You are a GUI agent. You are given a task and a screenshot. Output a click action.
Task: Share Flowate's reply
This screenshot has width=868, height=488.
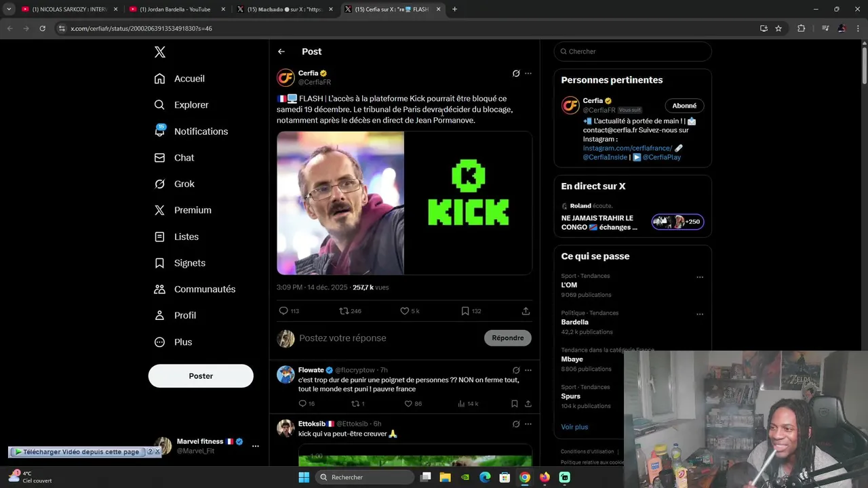tap(528, 404)
